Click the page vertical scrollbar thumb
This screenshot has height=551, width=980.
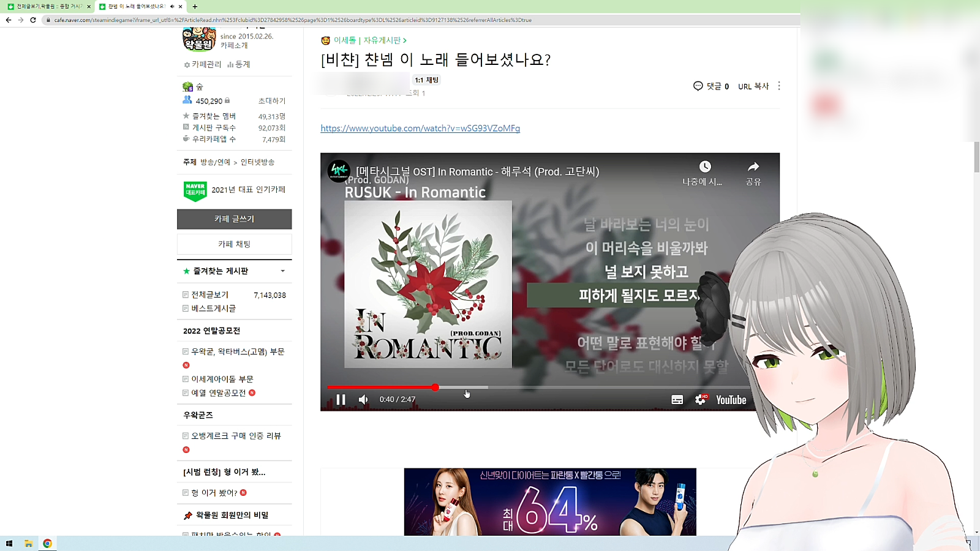click(x=977, y=157)
